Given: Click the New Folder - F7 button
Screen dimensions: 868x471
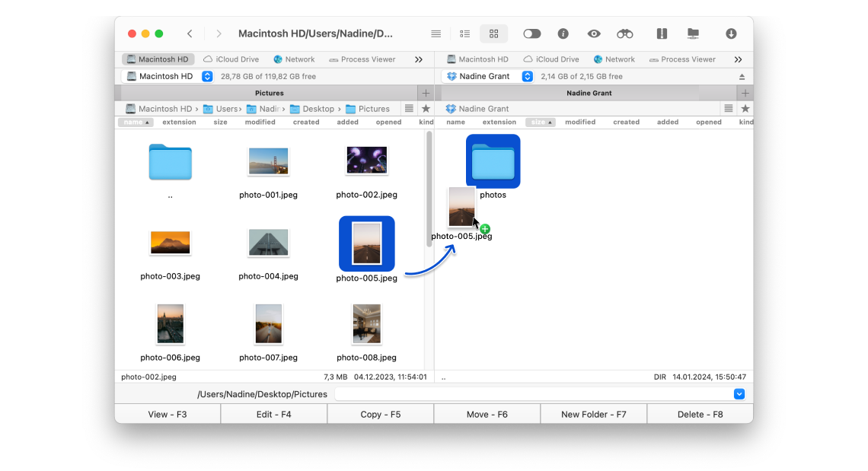Looking at the screenshot, I should tap(593, 414).
